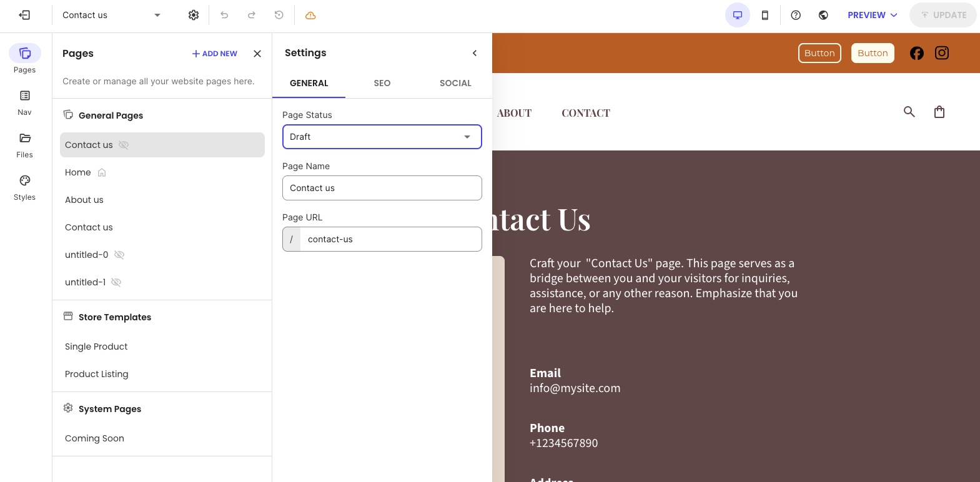Click the undo arrow in toolbar
Screen dimensions: 980x482
click(224, 15)
